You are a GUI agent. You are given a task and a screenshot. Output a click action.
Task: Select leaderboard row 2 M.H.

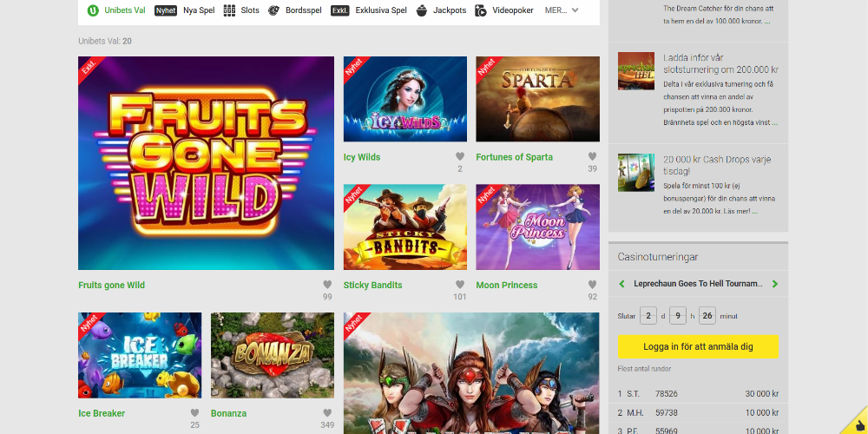tap(698, 413)
